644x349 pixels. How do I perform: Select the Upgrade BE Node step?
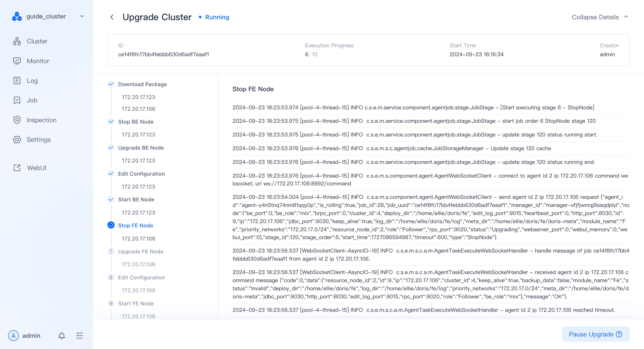(x=141, y=148)
